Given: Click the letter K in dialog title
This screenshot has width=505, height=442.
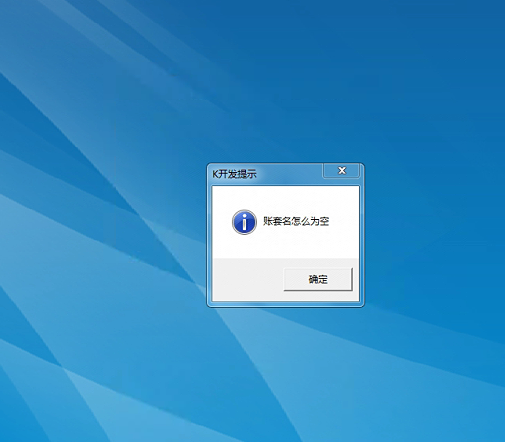Looking at the screenshot, I should coord(215,174).
